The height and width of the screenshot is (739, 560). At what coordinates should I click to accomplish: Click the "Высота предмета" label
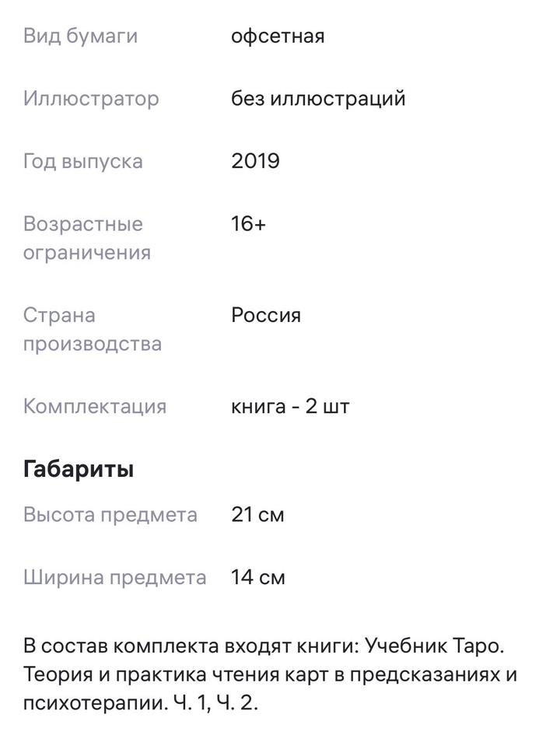click(110, 515)
